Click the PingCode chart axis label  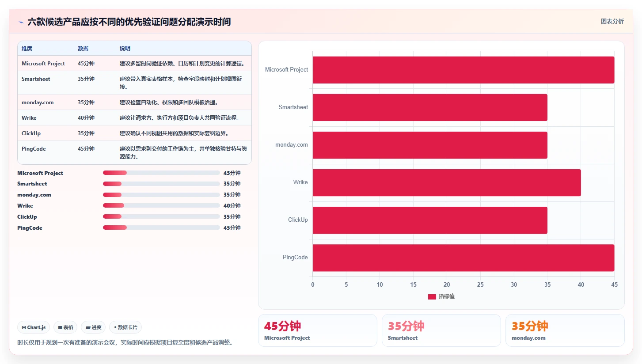click(295, 258)
